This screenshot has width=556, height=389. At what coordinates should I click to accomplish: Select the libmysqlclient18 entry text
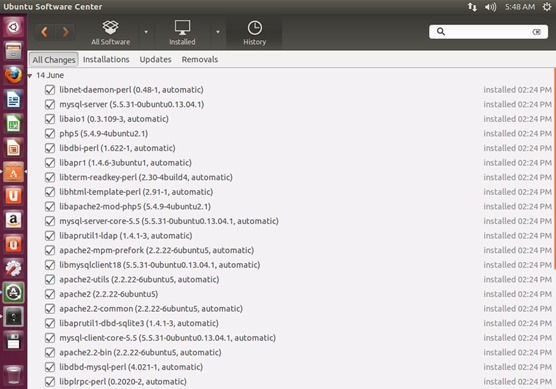[160, 265]
